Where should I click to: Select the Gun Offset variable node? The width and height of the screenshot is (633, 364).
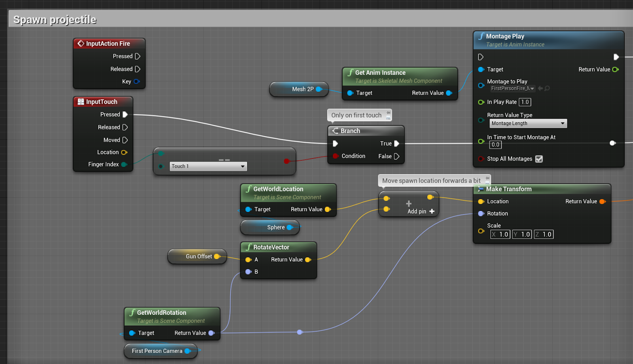[197, 256]
